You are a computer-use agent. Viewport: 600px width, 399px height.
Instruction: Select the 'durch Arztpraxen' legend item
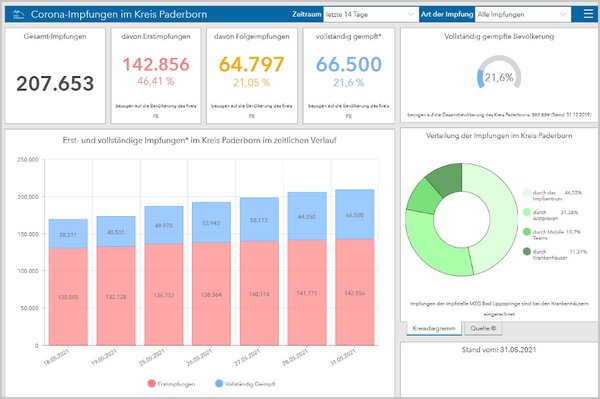point(550,215)
